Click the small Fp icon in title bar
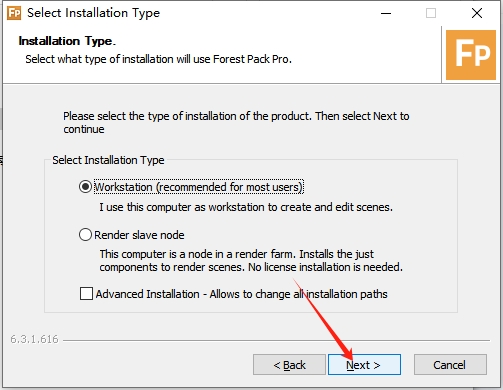Image resolution: width=503 pixels, height=390 pixels. tap(14, 13)
